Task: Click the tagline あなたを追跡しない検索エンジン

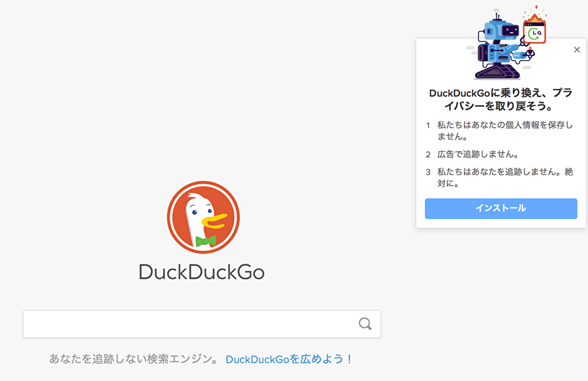Action: pyautogui.click(x=133, y=359)
